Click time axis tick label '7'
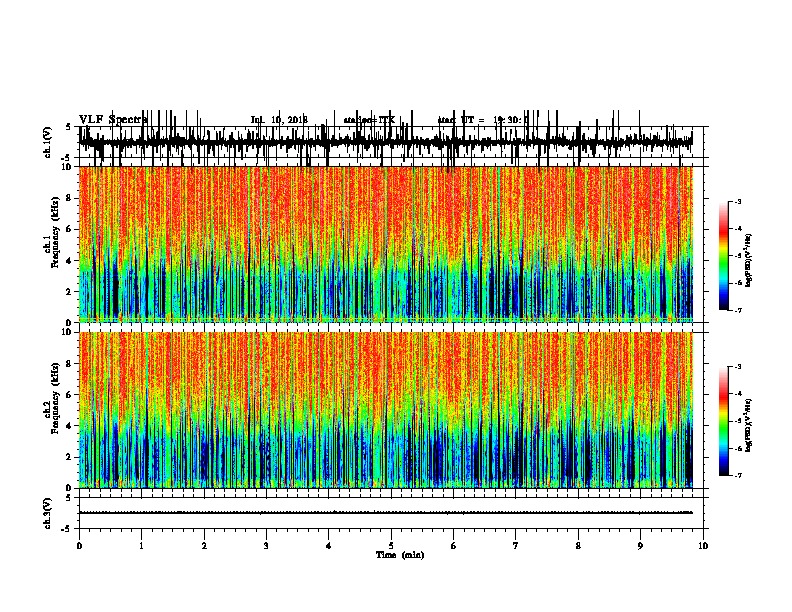 [x=516, y=546]
